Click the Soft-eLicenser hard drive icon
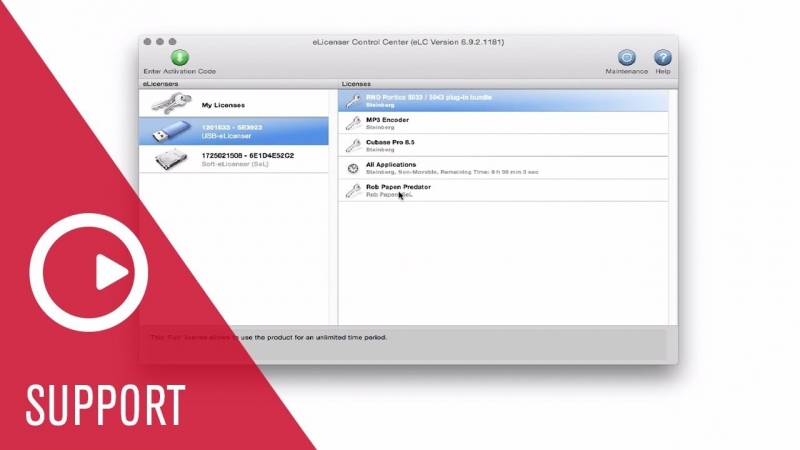 (171, 159)
